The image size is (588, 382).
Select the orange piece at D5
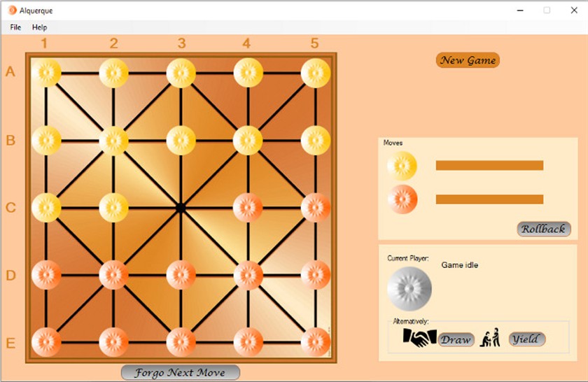(x=316, y=275)
